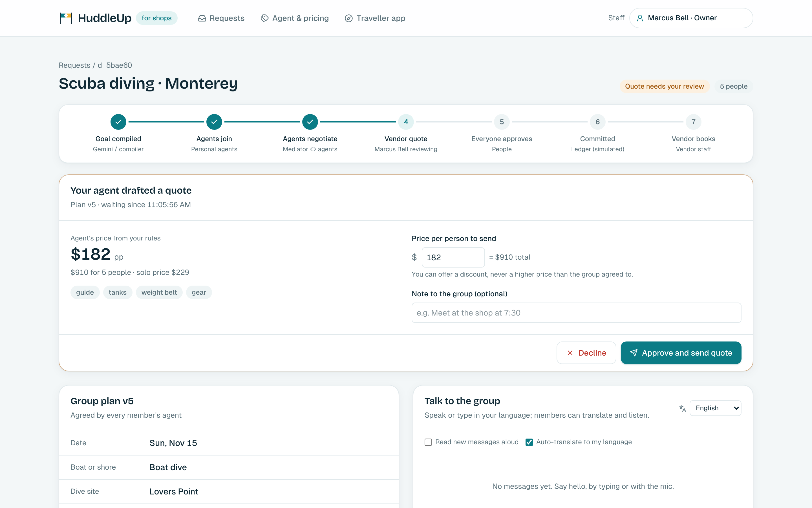The height and width of the screenshot is (508, 812).
Task: Go to Requests breadcrumb link
Action: [74, 65]
